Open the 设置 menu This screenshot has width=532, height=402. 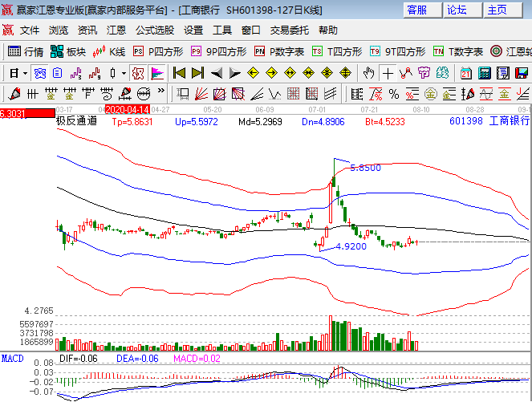[x=193, y=30]
